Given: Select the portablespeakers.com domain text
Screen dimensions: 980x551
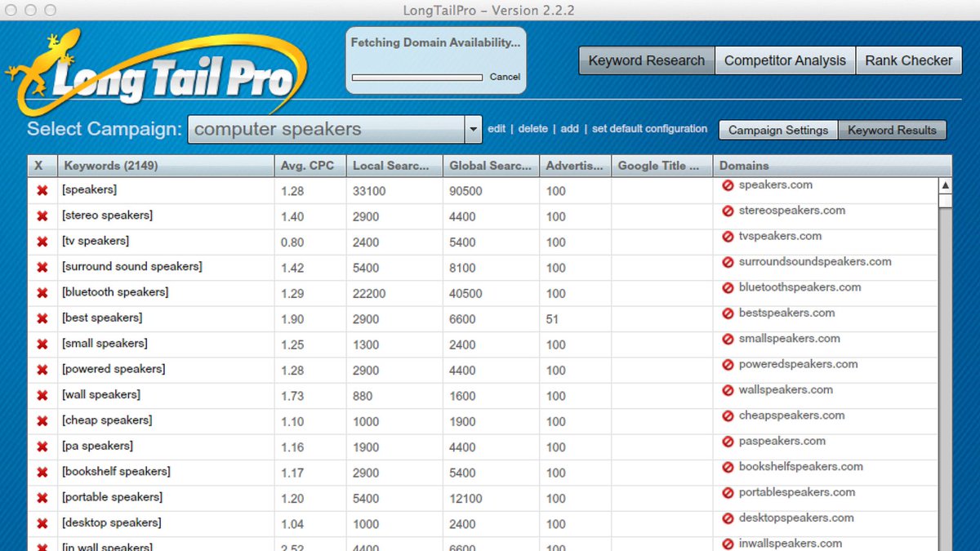Looking at the screenshot, I should click(x=797, y=492).
